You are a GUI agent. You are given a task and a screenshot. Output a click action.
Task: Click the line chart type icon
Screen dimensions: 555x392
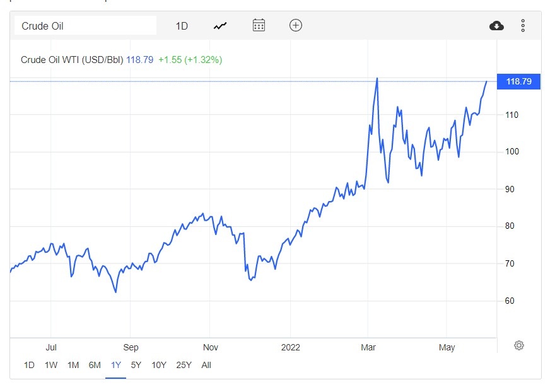point(220,26)
